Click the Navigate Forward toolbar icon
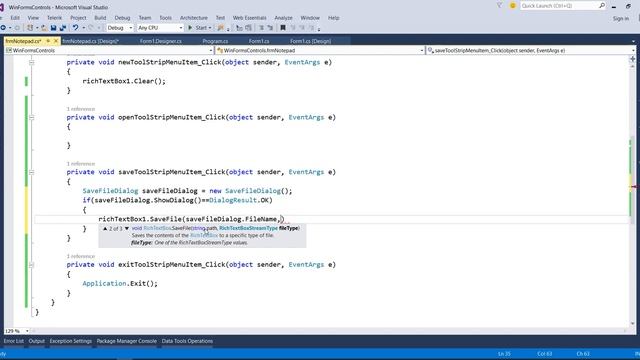 click(x=17, y=28)
